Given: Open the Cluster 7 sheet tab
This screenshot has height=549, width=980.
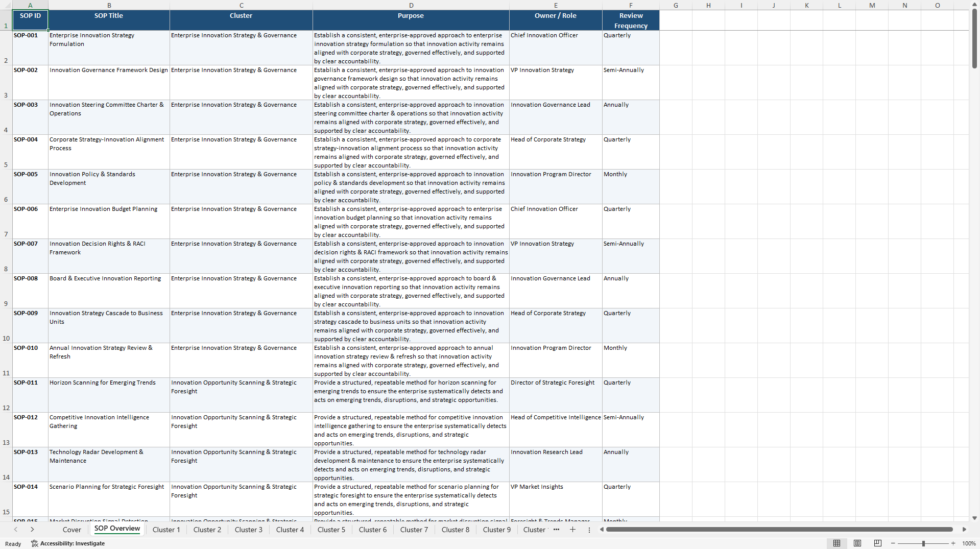Looking at the screenshot, I should [x=414, y=530].
